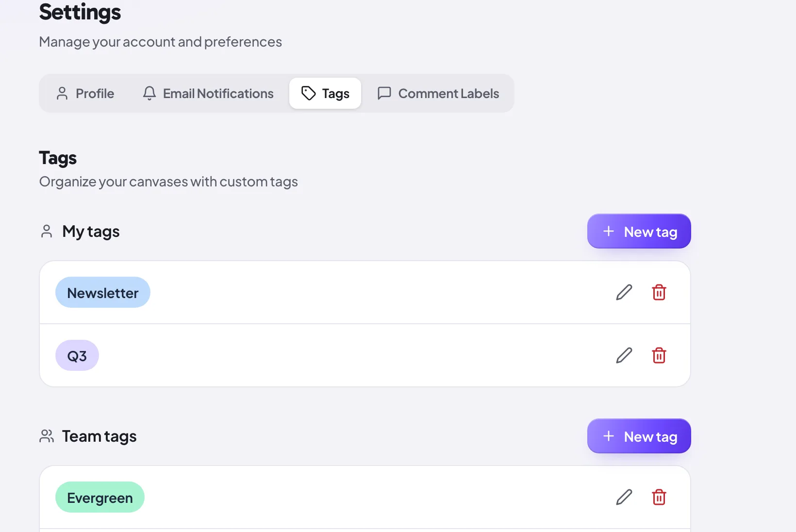
Task: Delete the Evergreen team tag
Action: (x=659, y=497)
